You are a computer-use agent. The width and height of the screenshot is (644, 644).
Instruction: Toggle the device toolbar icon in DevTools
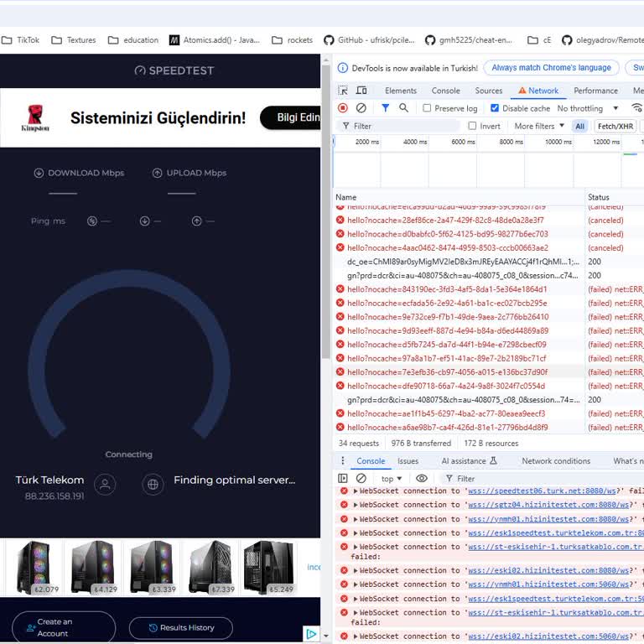tap(361, 91)
